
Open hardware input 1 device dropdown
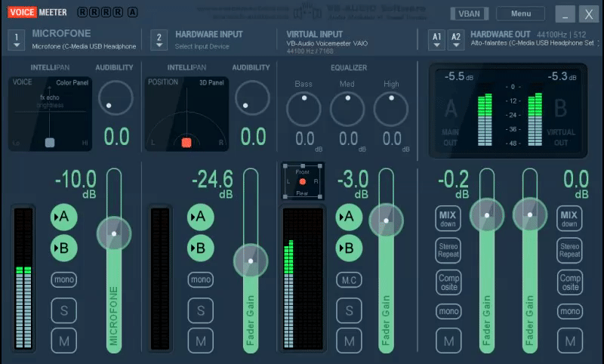tap(16, 40)
